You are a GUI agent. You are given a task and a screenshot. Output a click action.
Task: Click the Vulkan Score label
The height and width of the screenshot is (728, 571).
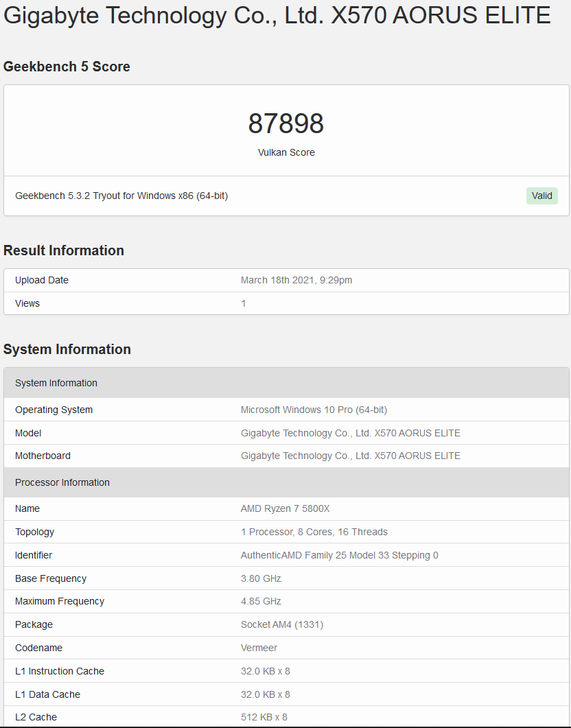coord(286,152)
